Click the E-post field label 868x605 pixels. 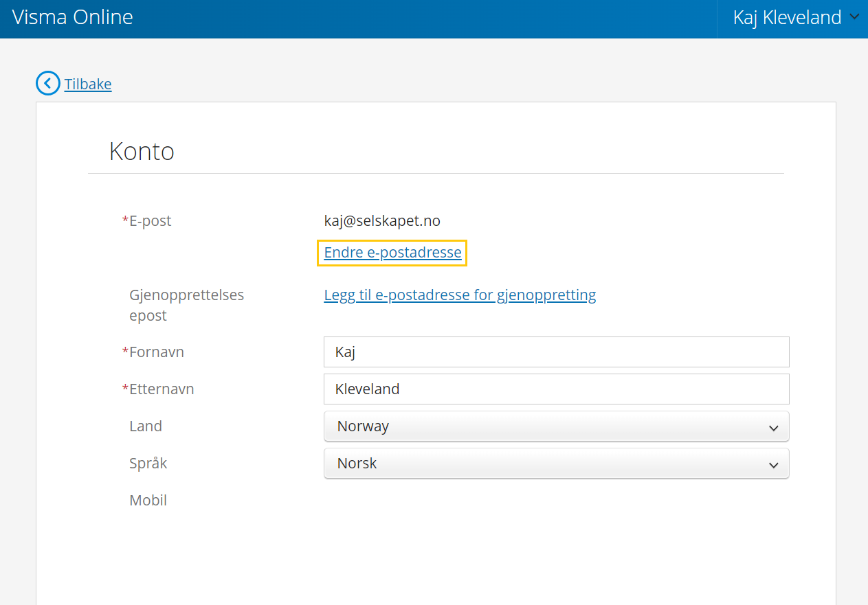150,221
